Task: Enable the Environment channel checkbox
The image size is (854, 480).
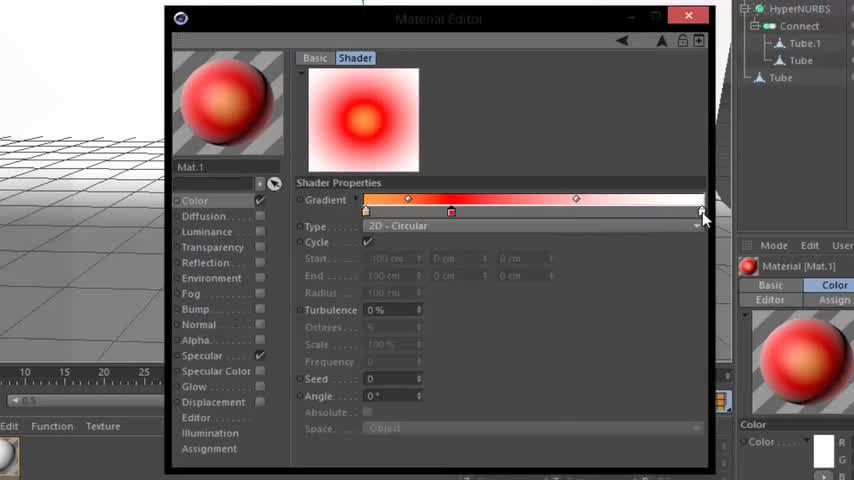Action: (x=260, y=278)
